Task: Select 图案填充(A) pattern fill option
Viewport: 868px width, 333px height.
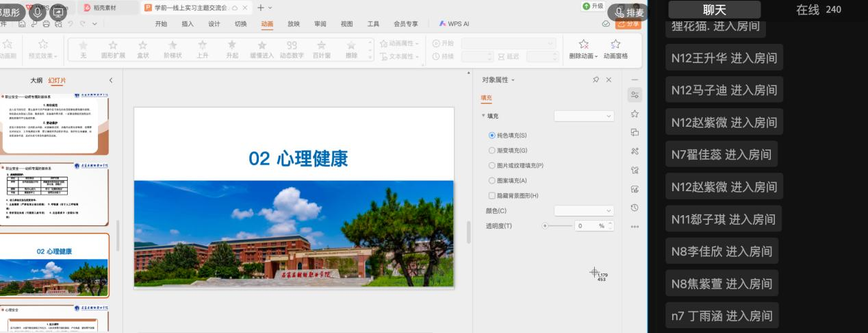Action: [492, 180]
